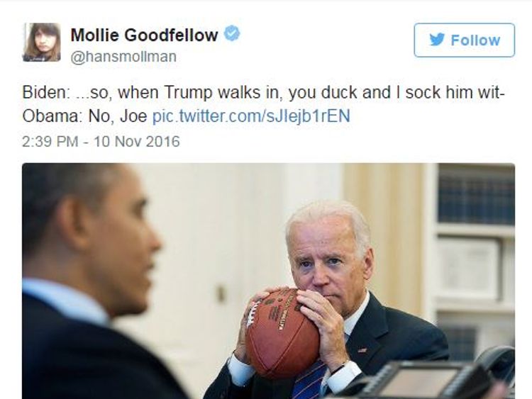
Task: Click the Twitter bird icon in Follow
Action: tap(437, 40)
